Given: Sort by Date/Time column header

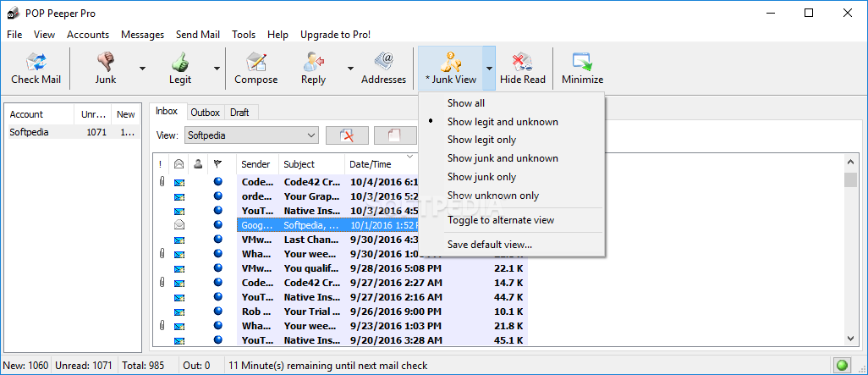Looking at the screenshot, I should 381,164.
